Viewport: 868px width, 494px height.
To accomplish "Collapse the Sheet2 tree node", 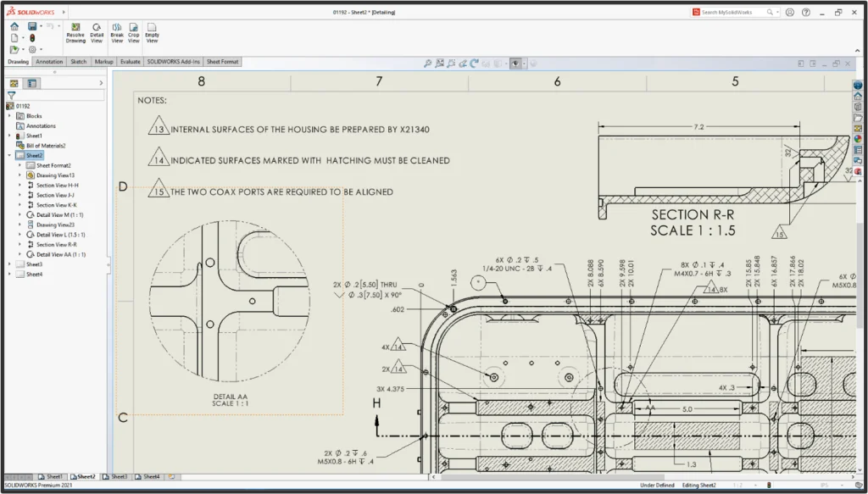I will [9, 156].
